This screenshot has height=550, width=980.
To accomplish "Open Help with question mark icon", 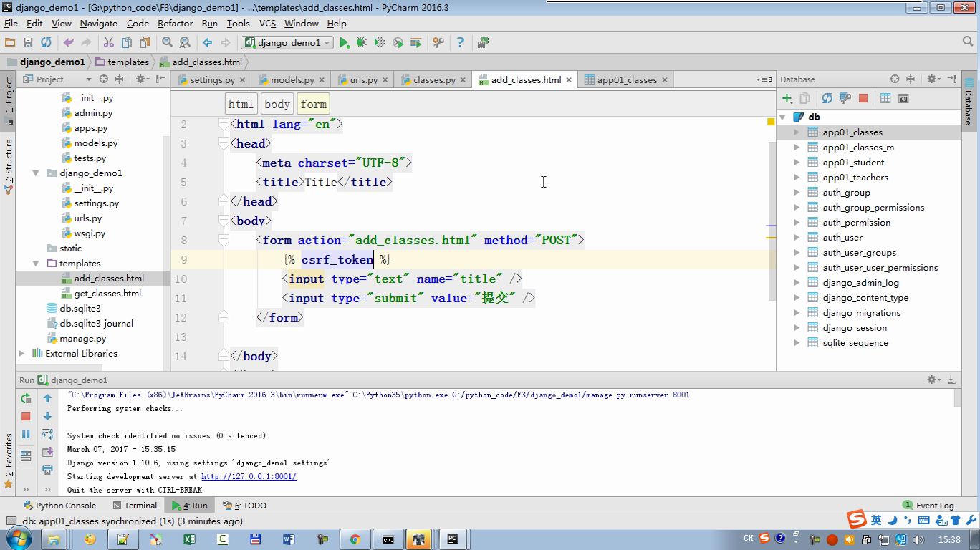I will (x=460, y=43).
